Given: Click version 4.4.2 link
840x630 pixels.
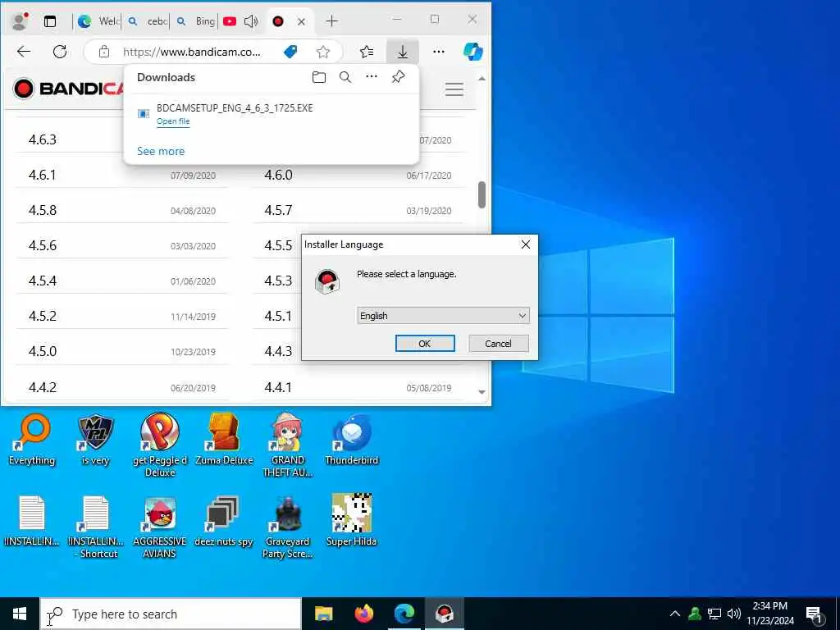Looking at the screenshot, I should click(43, 387).
